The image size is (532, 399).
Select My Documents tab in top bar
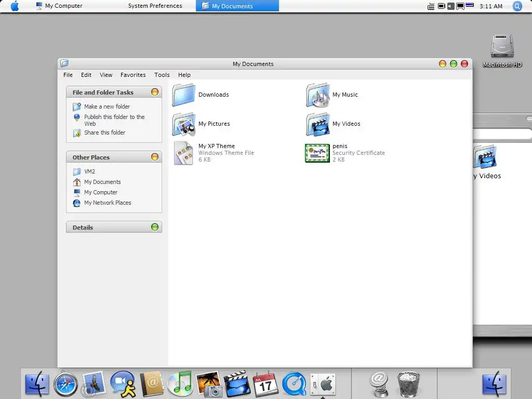pos(237,6)
